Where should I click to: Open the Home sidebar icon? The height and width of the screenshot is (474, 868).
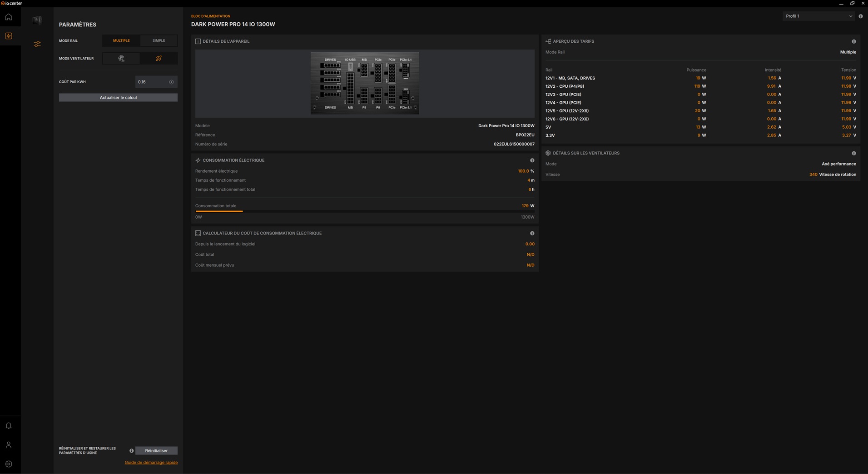9,17
